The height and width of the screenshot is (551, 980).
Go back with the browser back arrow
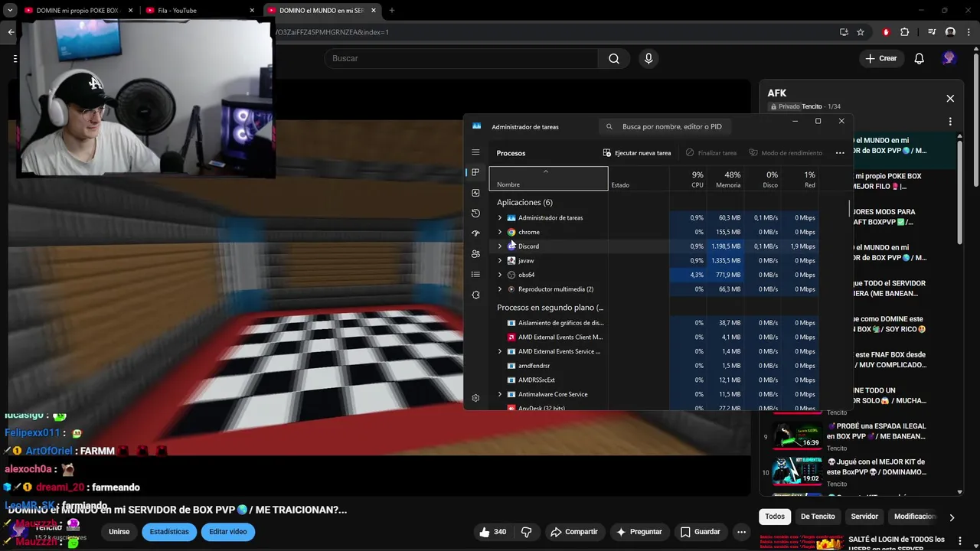pyautogui.click(x=11, y=32)
